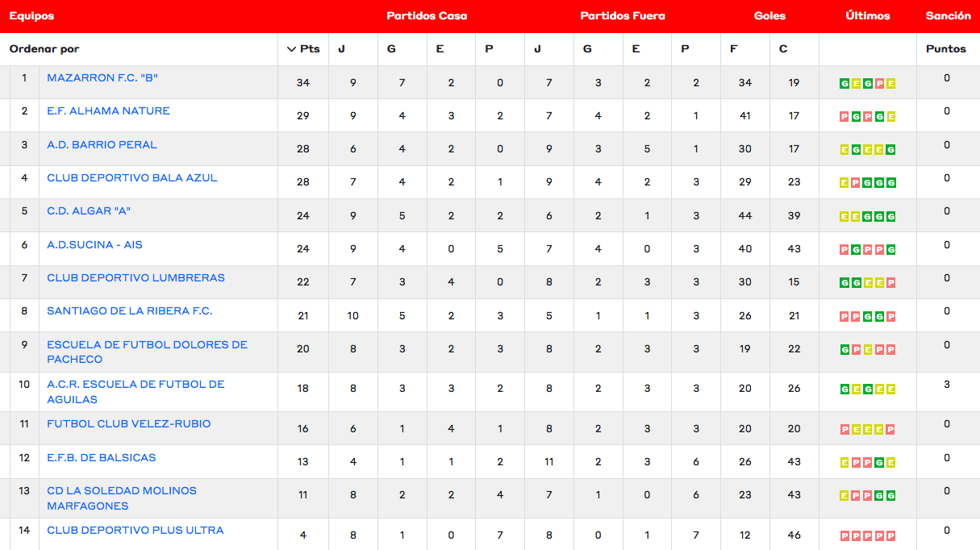Image resolution: width=980 pixels, height=550 pixels.
Task: Open the A.D.SUCINA - AIS team link
Action: (x=94, y=244)
